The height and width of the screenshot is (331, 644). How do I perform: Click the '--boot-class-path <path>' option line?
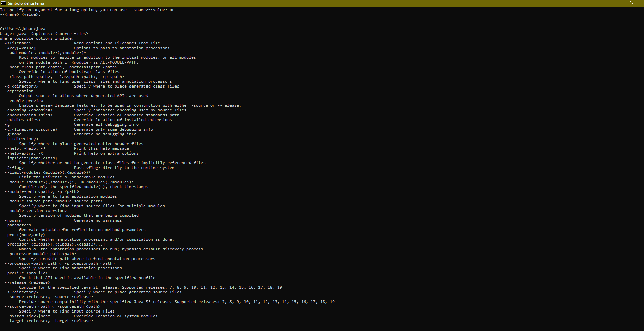61,67
